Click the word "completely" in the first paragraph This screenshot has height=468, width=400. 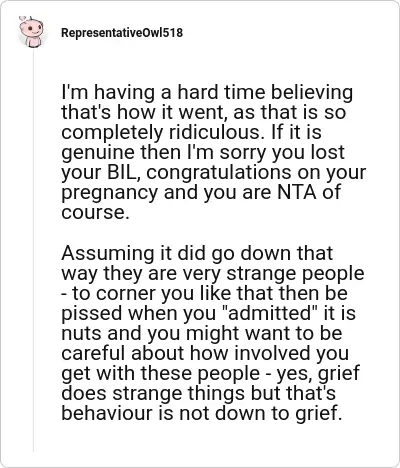[x=112, y=133]
